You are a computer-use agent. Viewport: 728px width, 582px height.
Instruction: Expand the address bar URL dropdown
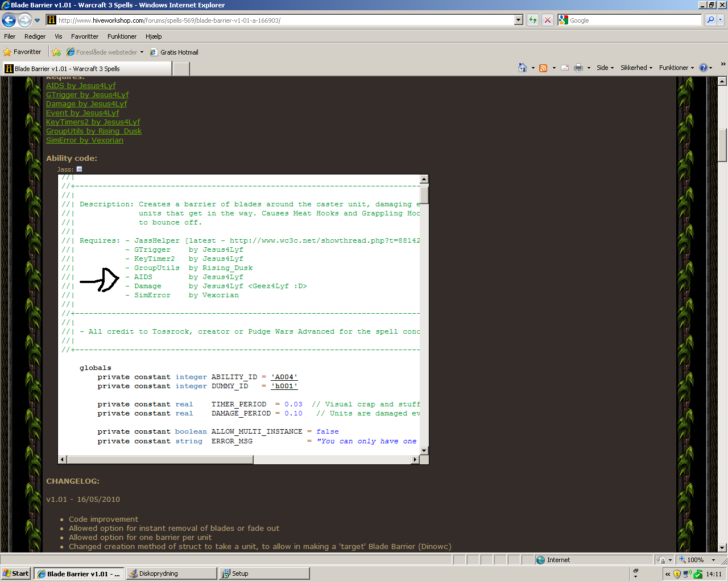coord(518,20)
